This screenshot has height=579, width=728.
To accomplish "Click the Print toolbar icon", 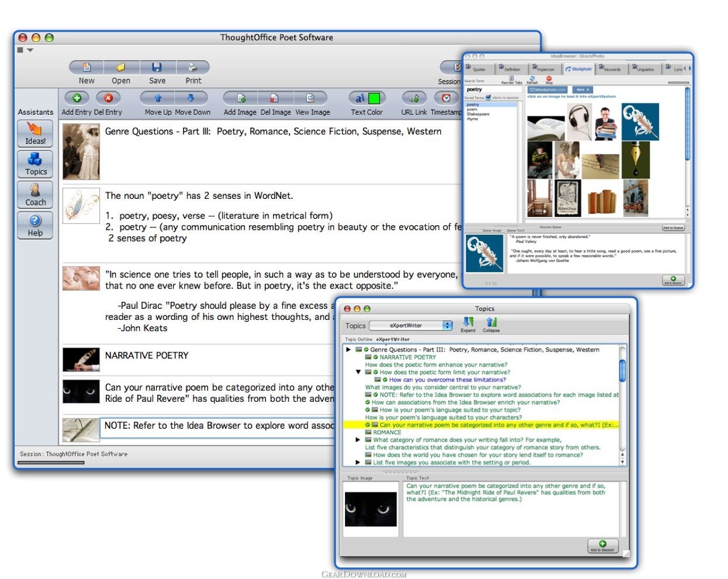I will click(x=192, y=67).
